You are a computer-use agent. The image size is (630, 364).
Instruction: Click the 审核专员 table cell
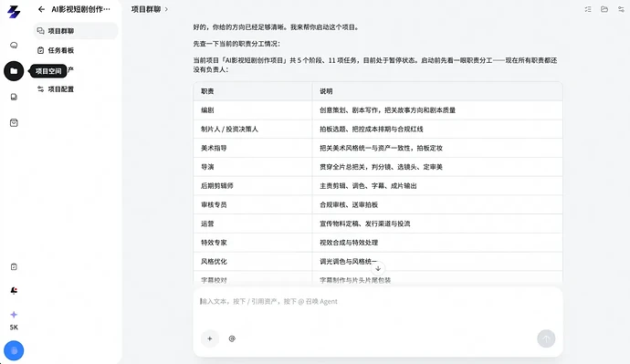[x=253, y=204]
